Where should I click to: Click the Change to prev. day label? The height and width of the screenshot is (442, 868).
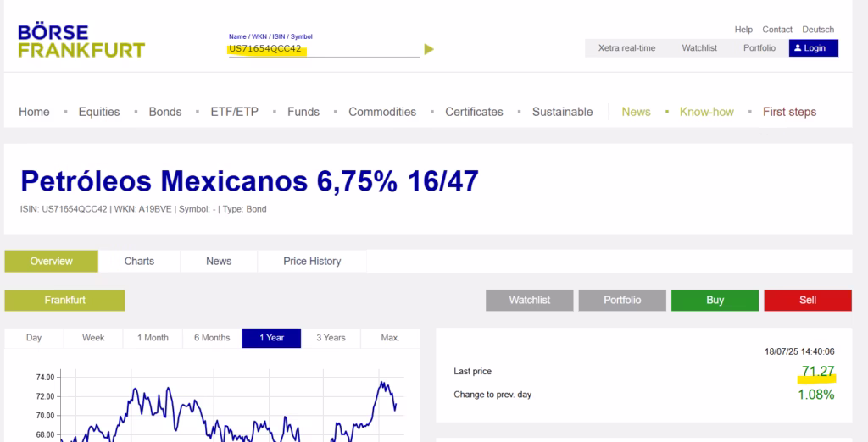tap(492, 395)
